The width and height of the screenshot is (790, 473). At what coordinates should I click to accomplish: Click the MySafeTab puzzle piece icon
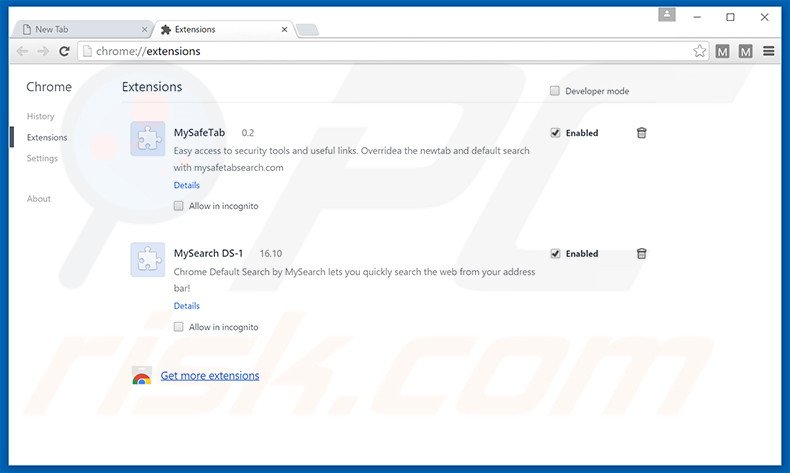(x=148, y=139)
